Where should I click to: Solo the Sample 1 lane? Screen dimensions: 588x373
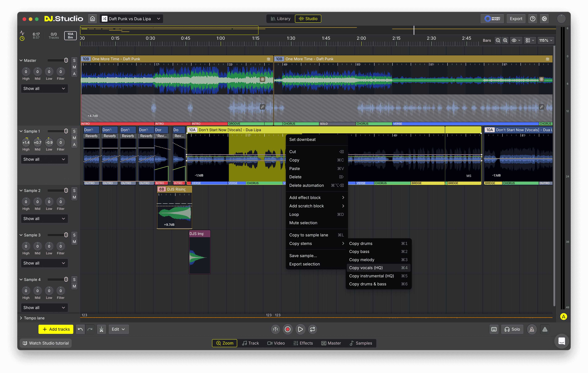point(74,131)
